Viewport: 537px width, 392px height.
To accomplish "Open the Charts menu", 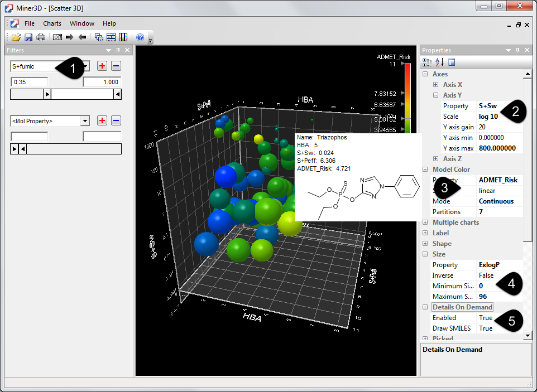I will click(x=52, y=23).
